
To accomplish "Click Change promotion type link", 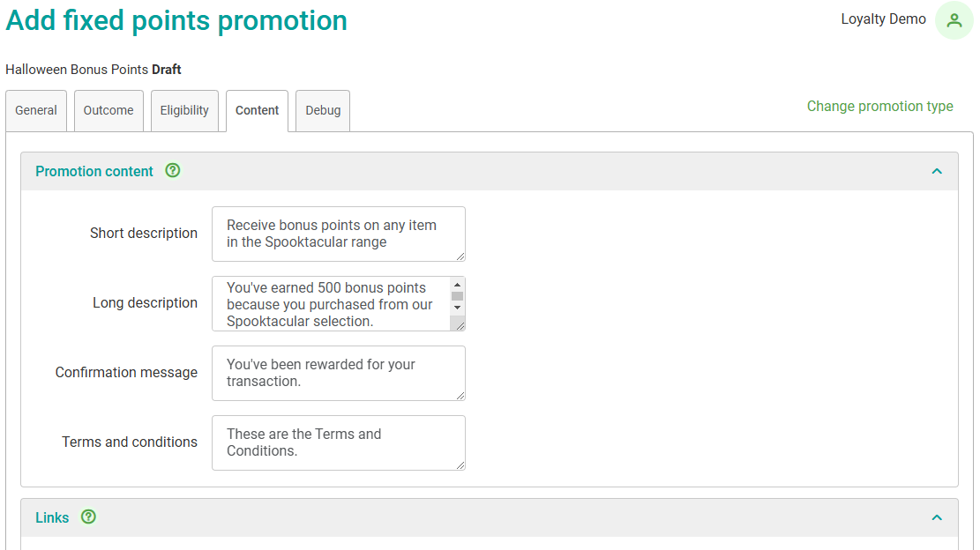I will pos(879,107).
